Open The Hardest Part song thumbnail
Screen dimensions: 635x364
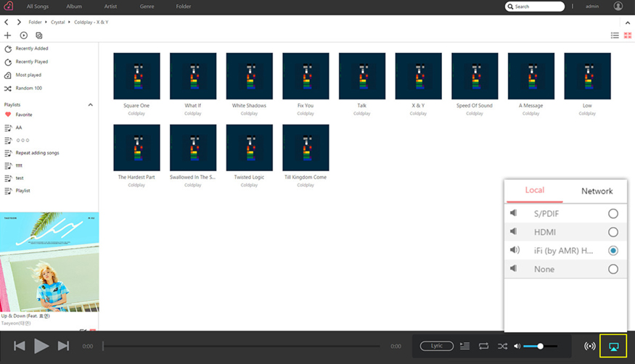(x=136, y=148)
